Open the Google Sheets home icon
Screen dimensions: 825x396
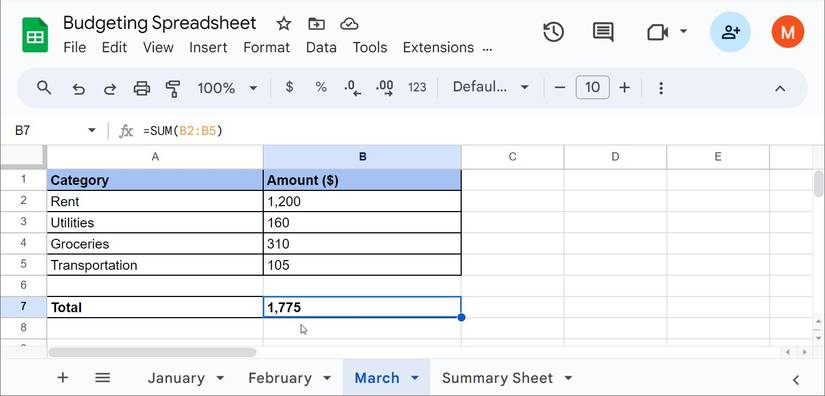35,35
